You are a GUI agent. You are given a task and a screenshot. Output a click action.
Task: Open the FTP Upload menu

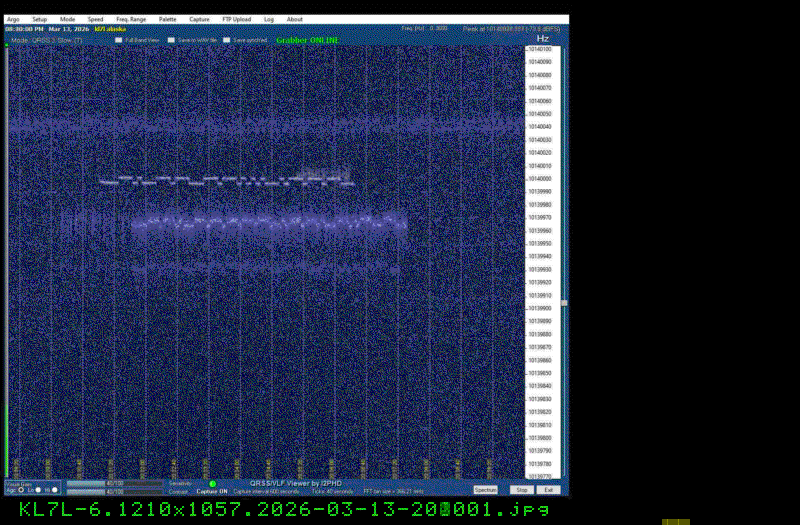(237, 19)
